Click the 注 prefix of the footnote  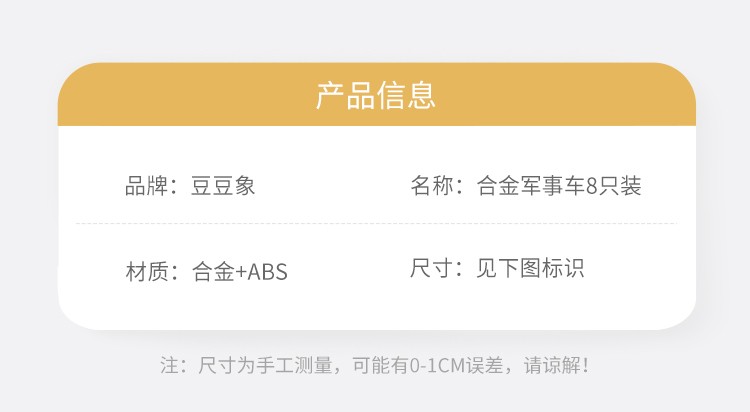point(169,365)
